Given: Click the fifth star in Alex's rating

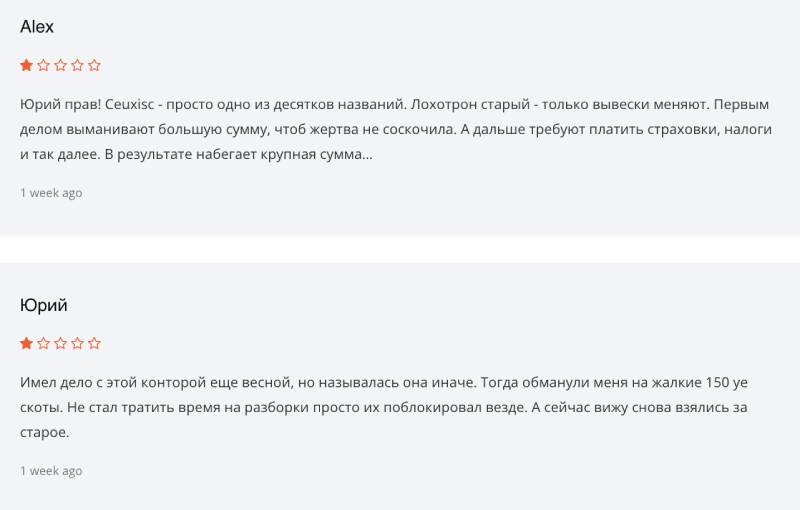Looking at the screenshot, I should [x=95, y=66].
